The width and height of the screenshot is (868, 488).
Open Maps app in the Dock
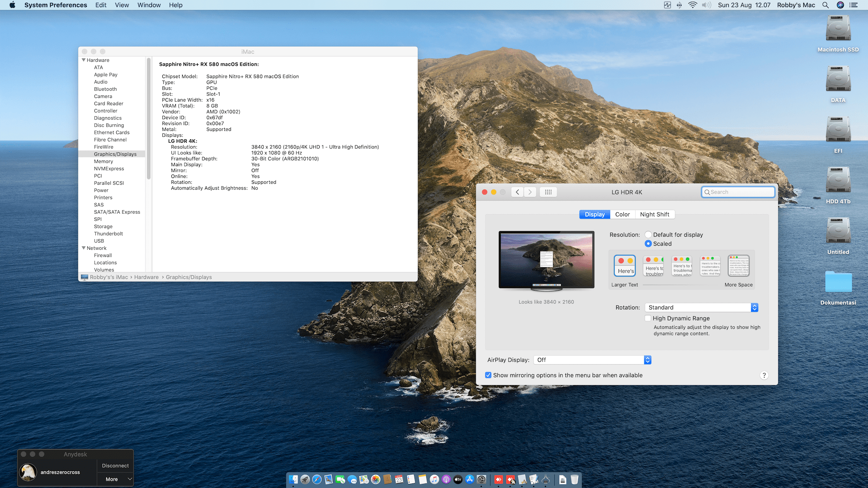tap(364, 479)
